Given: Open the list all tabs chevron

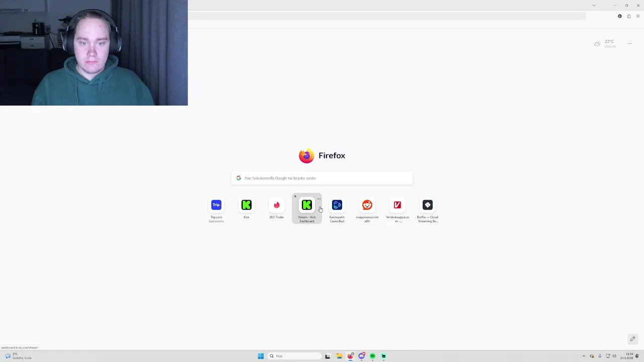Looking at the screenshot, I should click(594, 6).
